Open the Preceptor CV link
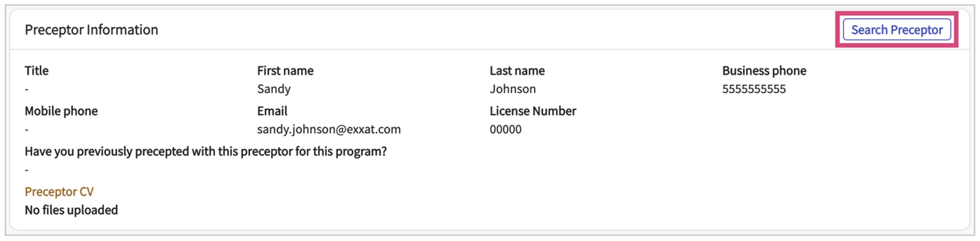This screenshot has width=980, height=241. coord(59,192)
